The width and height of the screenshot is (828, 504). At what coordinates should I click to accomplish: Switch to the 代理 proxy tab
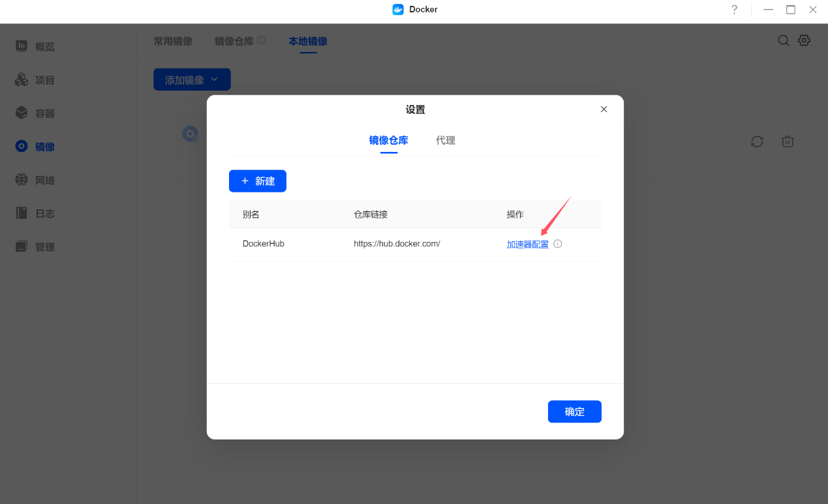click(446, 140)
